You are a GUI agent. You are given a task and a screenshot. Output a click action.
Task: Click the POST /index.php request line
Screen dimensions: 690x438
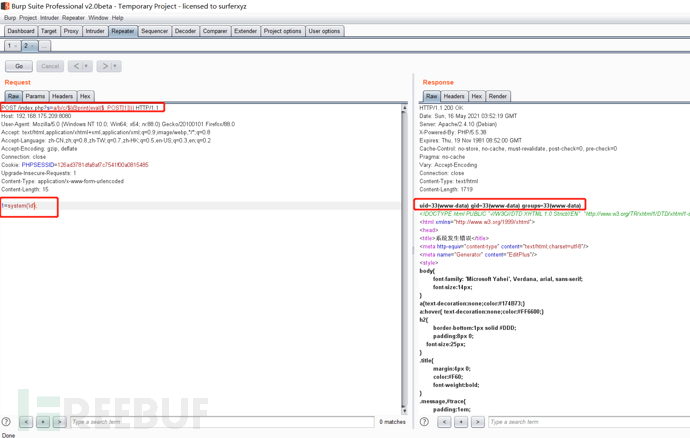pyautogui.click(x=80, y=108)
